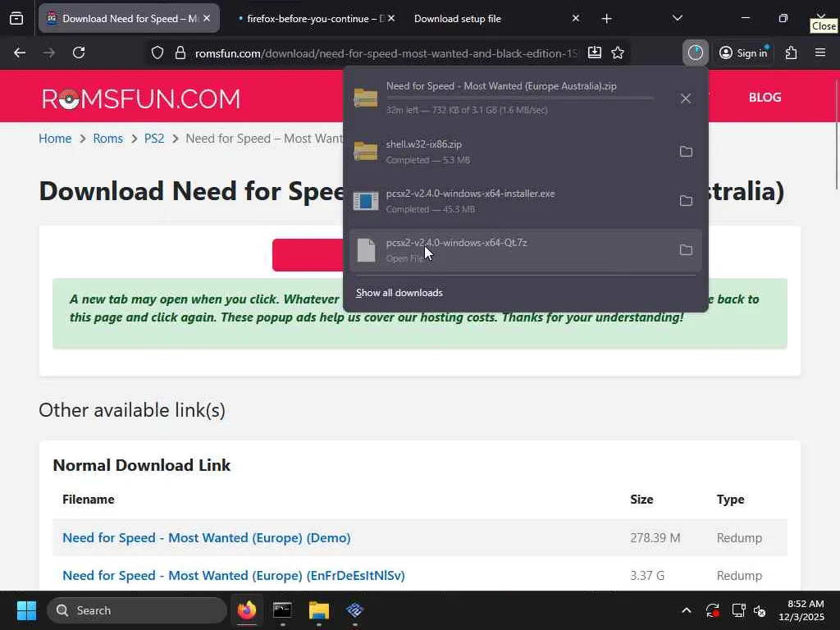This screenshot has height=630, width=840.
Task: Open Firefox from the taskbar
Action: tap(247, 610)
